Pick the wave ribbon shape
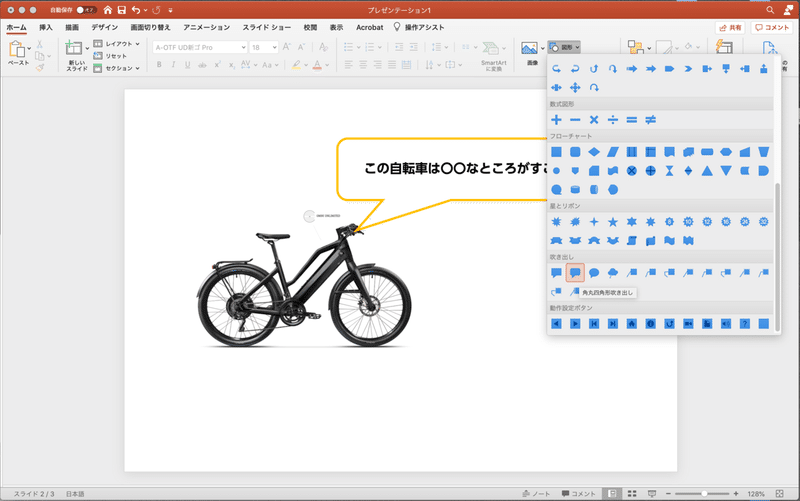Screen dimensions: 800x501 click(669, 241)
